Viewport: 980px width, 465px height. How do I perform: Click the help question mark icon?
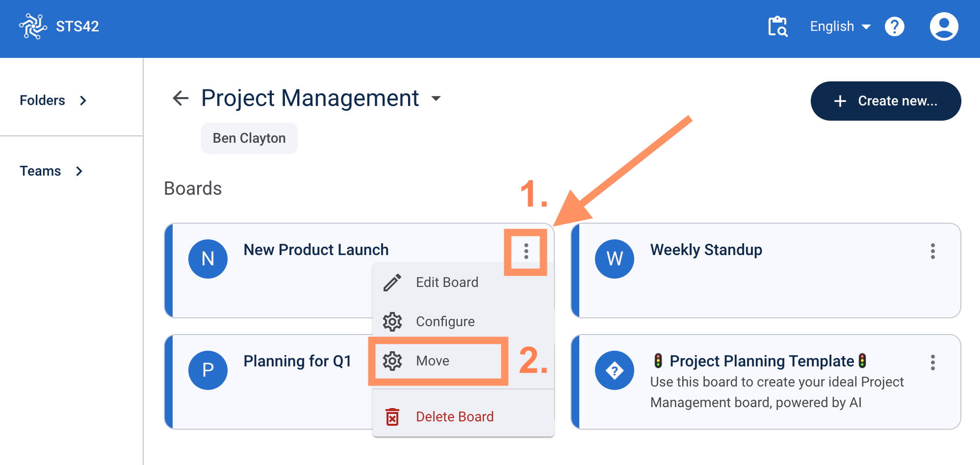(x=894, y=27)
